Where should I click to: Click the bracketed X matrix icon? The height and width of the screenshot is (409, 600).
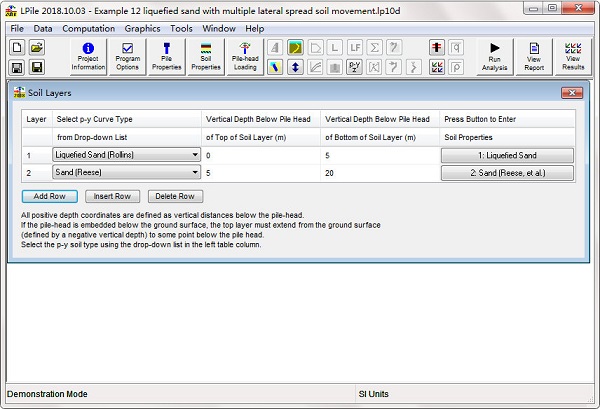click(375, 67)
